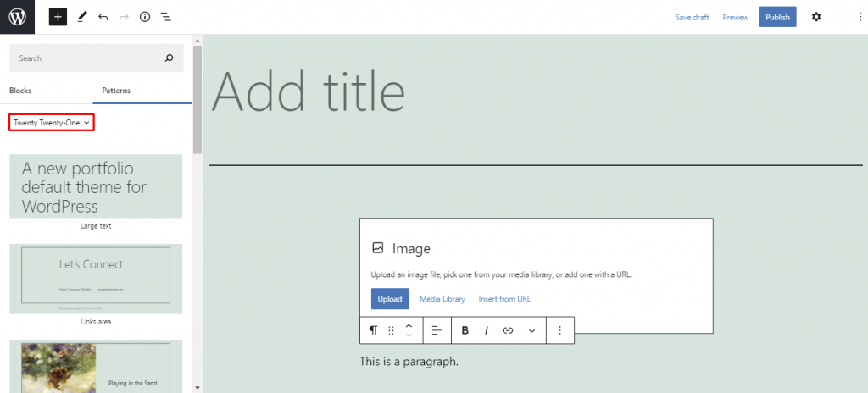Select the pencil Tools icon

pyautogui.click(x=82, y=17)
